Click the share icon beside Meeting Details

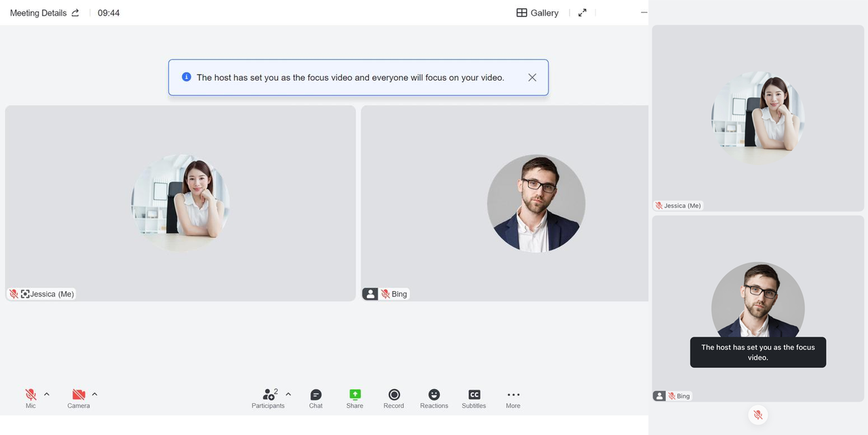[75, 13]
